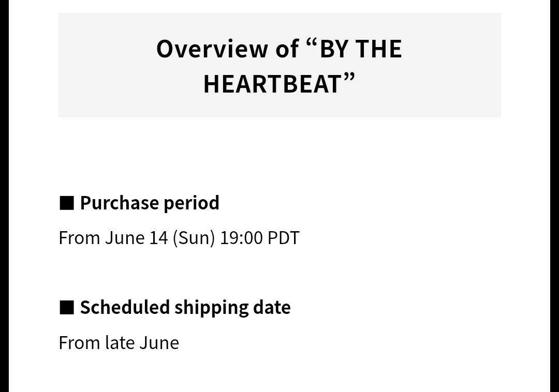Click the word shipping in the heading
The image size is (559, 392).
pyautogui.click(x=211, y=308)
